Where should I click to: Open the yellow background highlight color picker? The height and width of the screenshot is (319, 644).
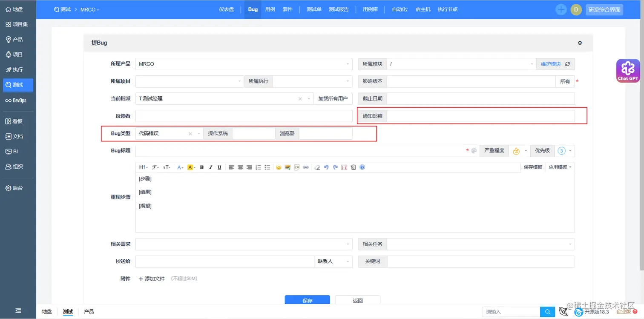[191, 167]
